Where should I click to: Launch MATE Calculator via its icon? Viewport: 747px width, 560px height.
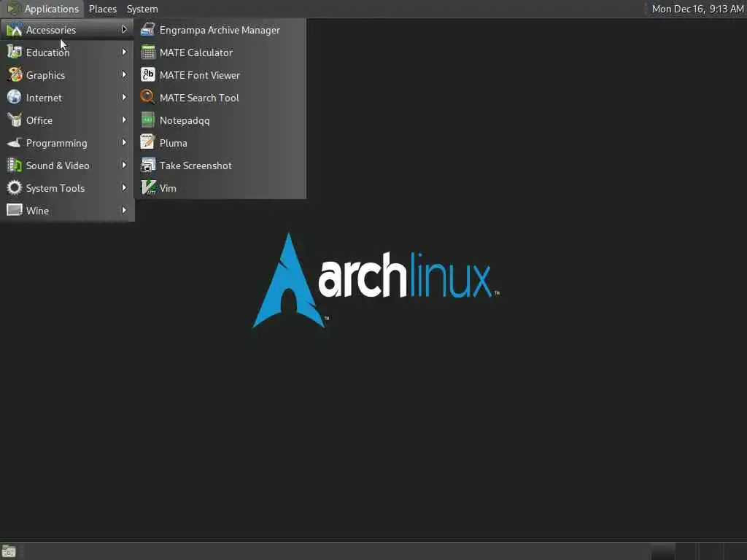147,52
